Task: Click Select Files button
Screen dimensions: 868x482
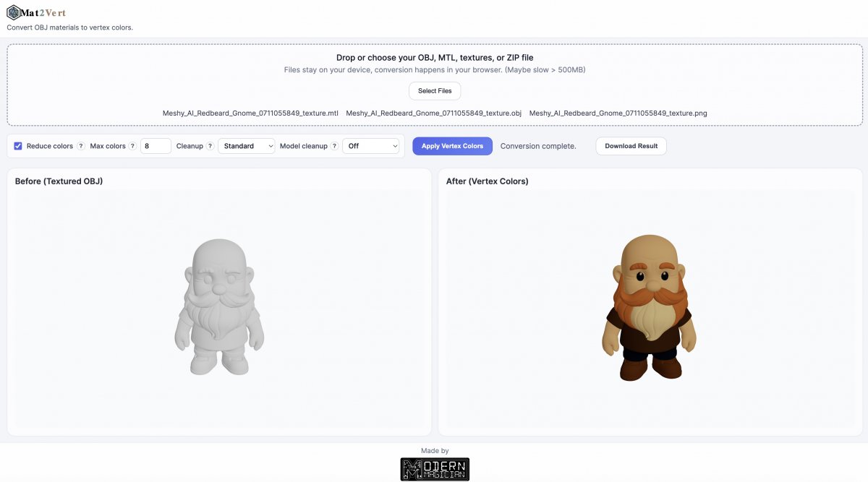Action: click(435, 91)
